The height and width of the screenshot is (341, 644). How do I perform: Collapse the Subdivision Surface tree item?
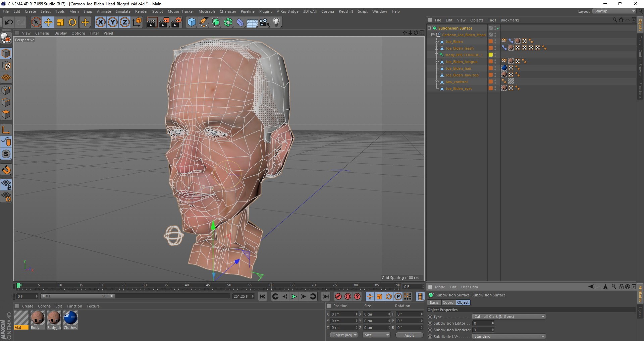tap(429, 28)
